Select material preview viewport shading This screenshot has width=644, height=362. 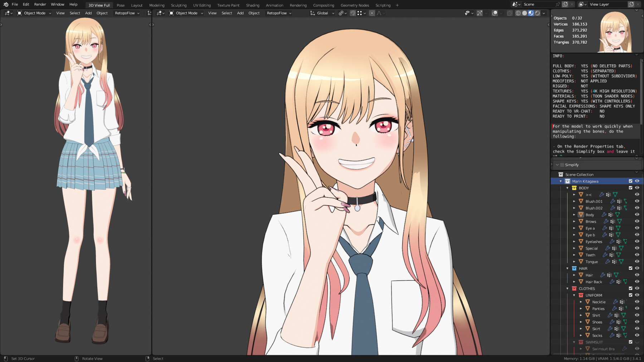[x=531, y=13]
